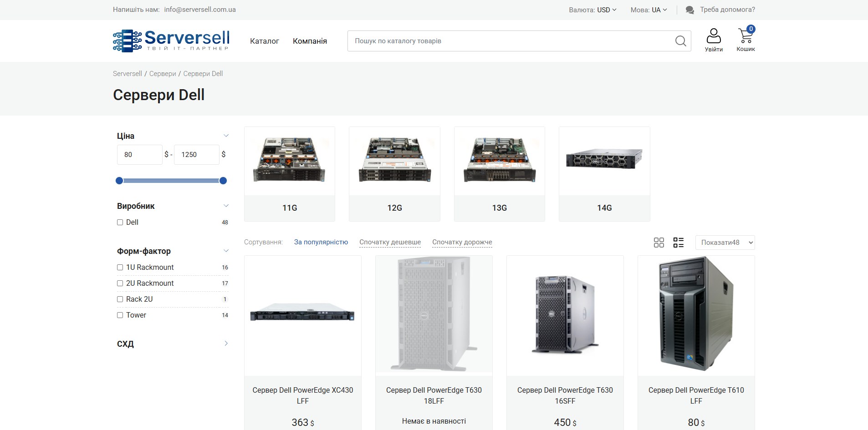Go to Serversell breadcrumb link

[x=128, y=74]
